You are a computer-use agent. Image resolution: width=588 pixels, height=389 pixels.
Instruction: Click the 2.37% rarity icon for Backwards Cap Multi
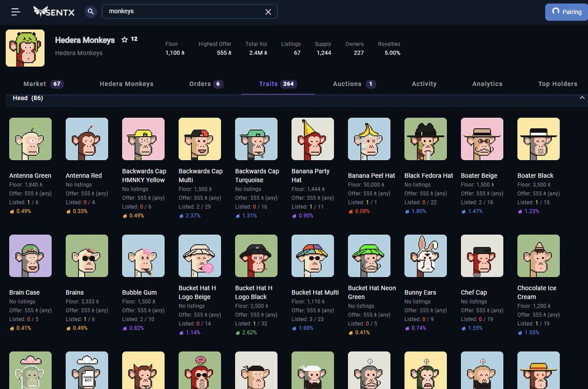(x=182, y=216)
